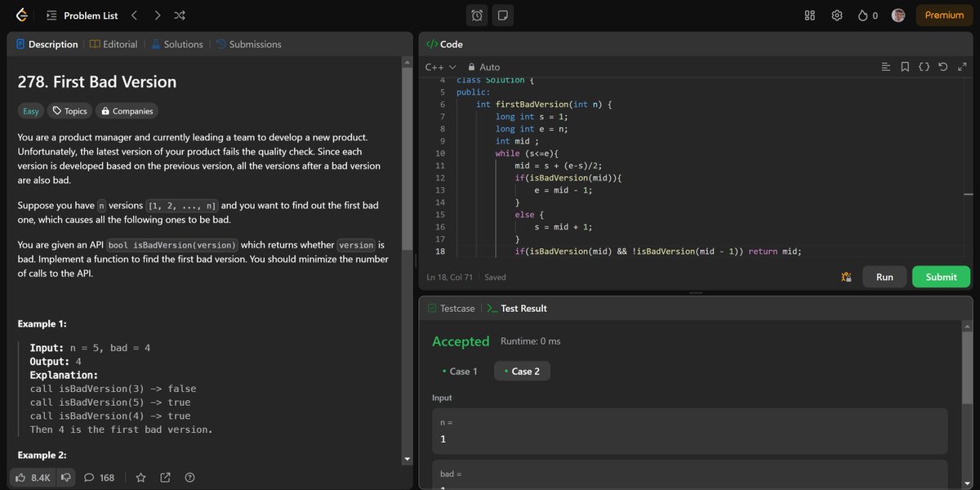Open the Submissions tab

tap(249, 43)
